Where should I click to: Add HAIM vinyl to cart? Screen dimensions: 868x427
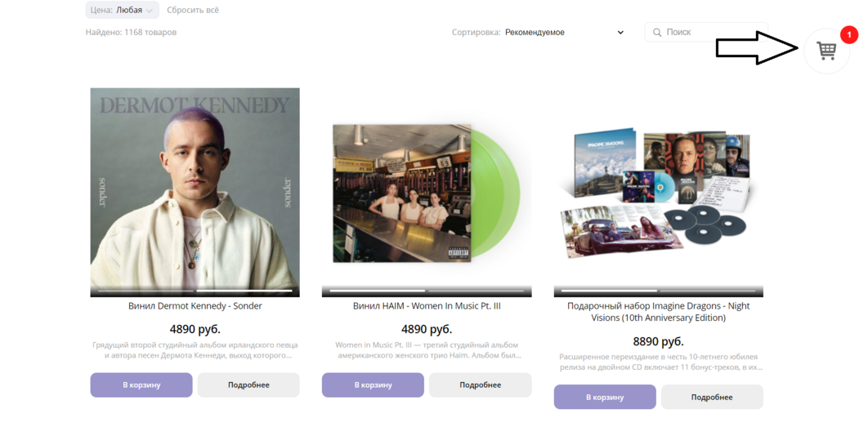373,385
